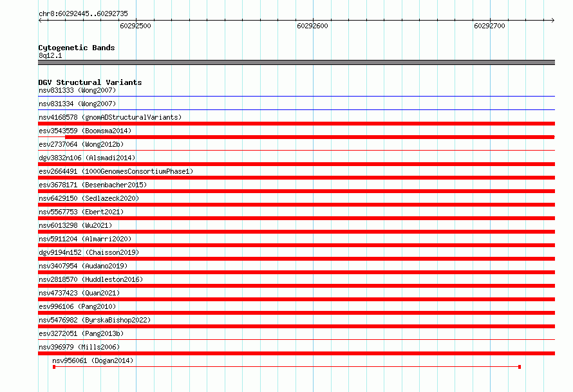Open nsv396979 (Mills2006) variant
573x392 pixels.
pyautogui.click(x=79, y=347)
